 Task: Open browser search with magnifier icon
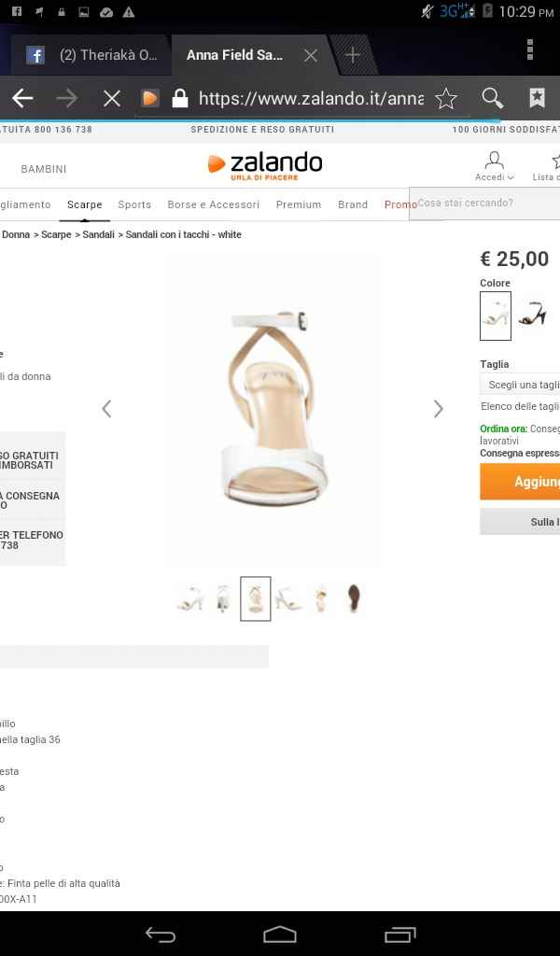[493, 97]
